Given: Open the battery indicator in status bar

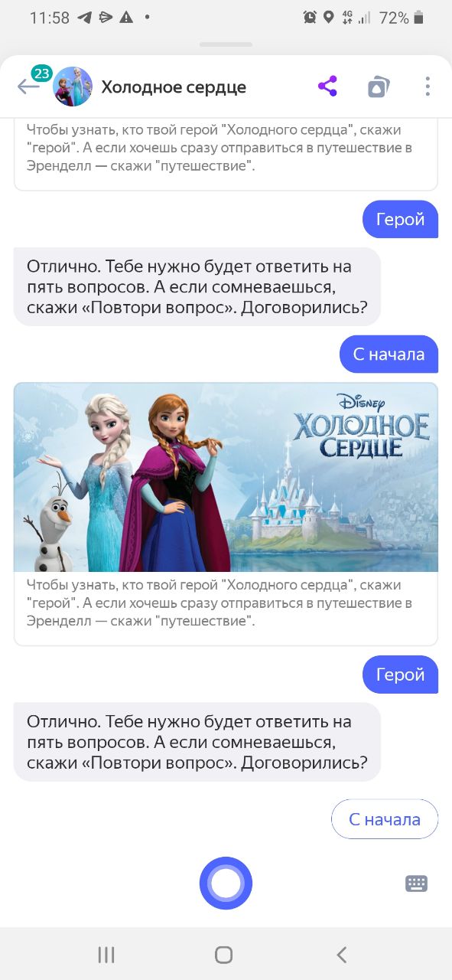Looking at the screenshot, I should 418,18.
